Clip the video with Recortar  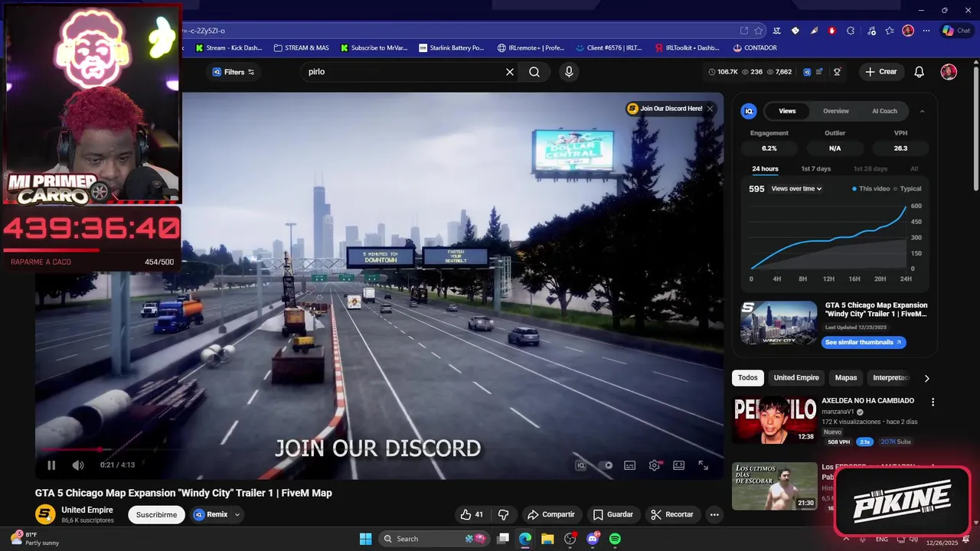click(672, 514)
